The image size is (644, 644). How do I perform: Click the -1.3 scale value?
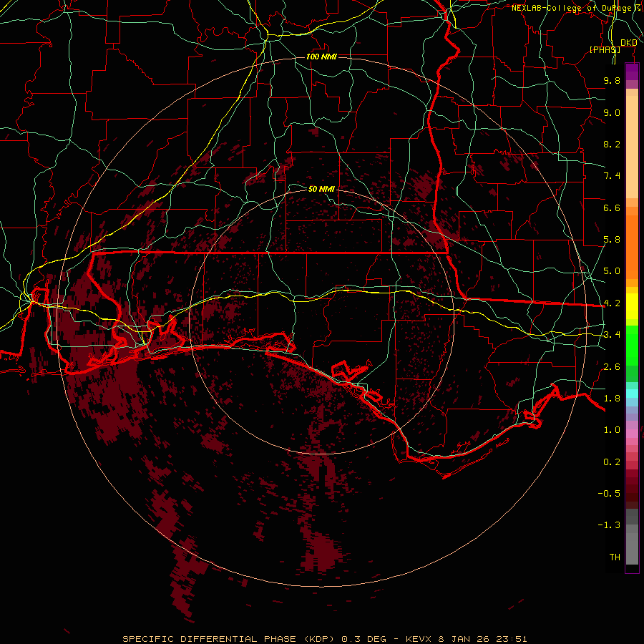[x=609, y=525]
